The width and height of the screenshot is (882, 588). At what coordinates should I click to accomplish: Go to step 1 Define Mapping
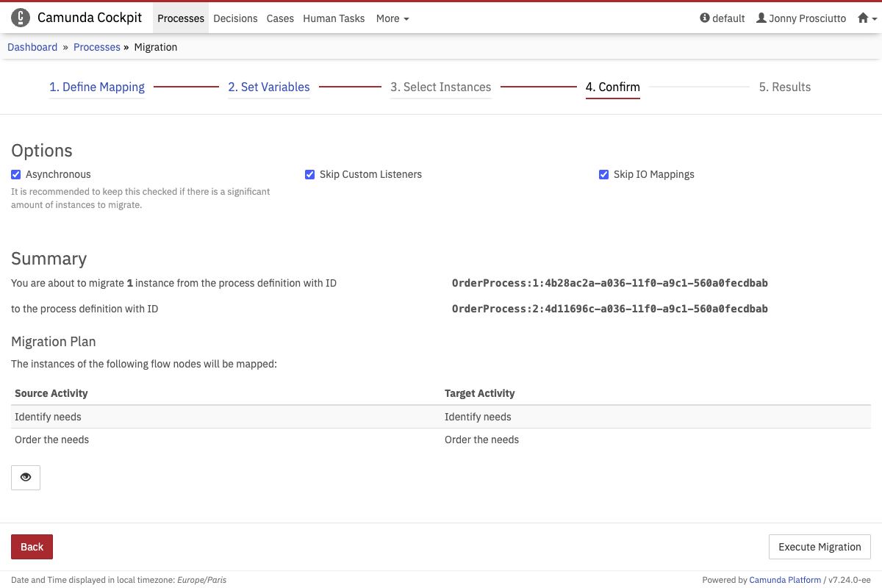pyautogui.click(x=97, y=87)
